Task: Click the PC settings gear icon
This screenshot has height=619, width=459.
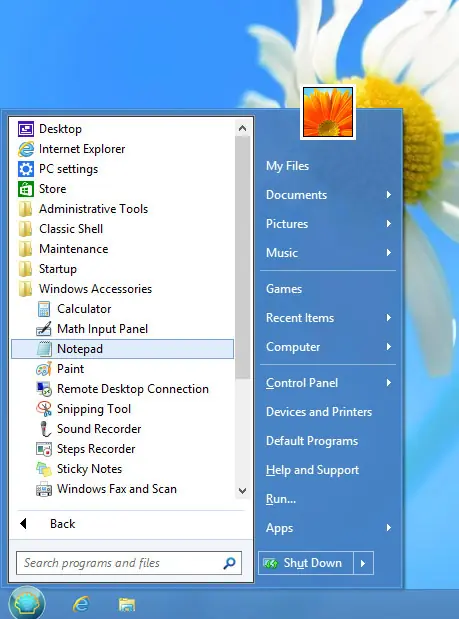Action: click(26, 169)
